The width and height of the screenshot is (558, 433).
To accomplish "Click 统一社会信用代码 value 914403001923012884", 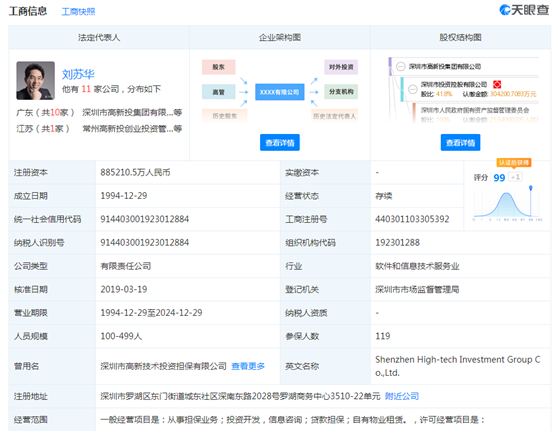I will click(144, 219).
